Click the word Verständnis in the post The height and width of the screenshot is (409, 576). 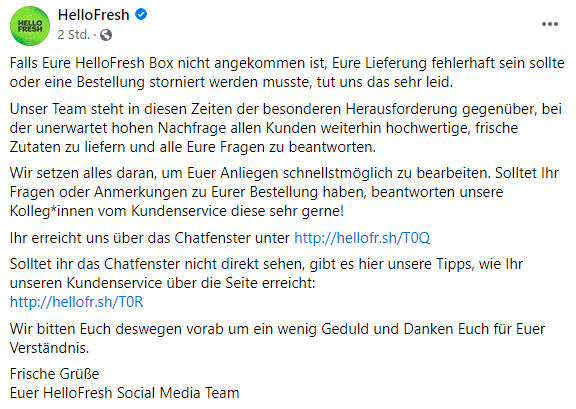(49, 348)
